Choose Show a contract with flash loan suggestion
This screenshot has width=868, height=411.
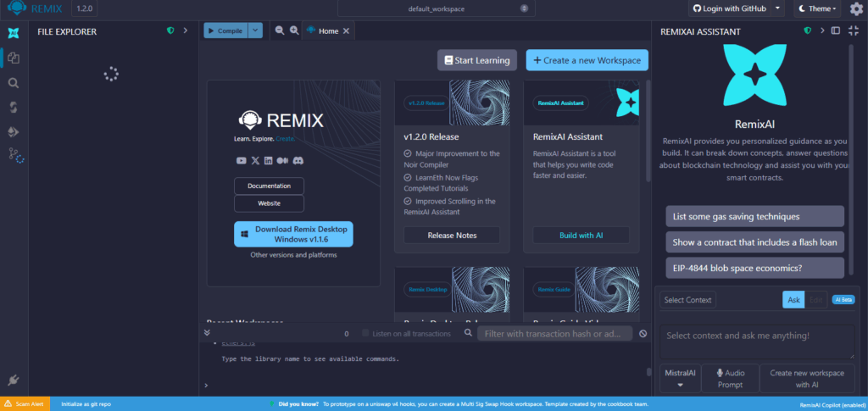754,242
